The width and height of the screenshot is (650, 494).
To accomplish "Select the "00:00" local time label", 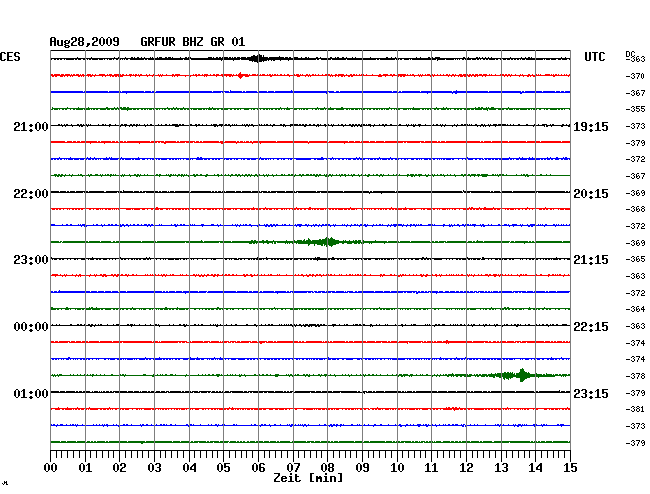I will (x=31, y=327).
